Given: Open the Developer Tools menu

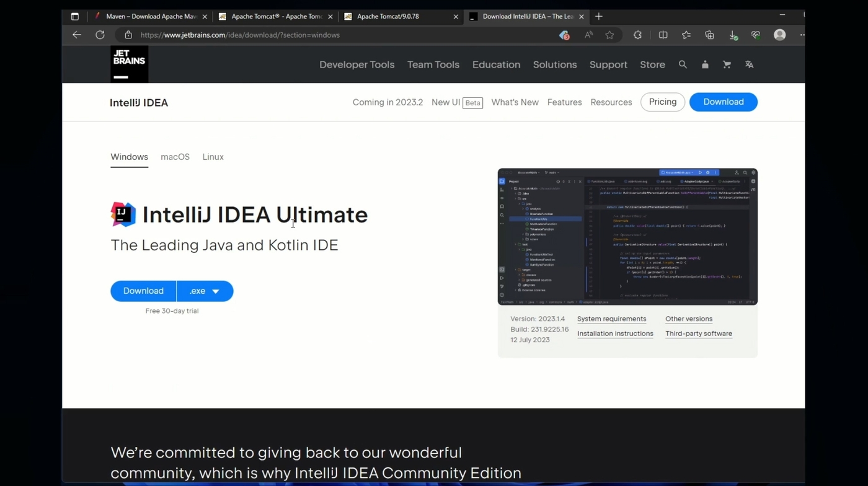Looking at the screenshot, I should tap(356, 64).
